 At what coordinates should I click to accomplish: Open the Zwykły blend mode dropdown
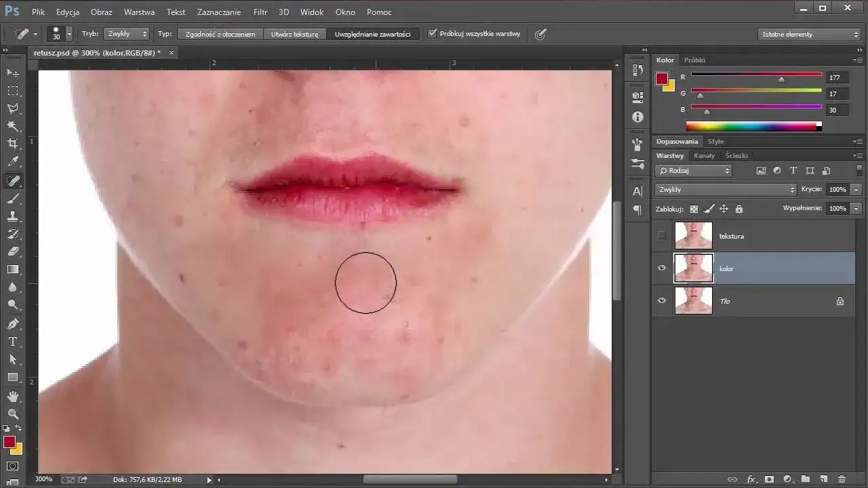pos(726,189)
